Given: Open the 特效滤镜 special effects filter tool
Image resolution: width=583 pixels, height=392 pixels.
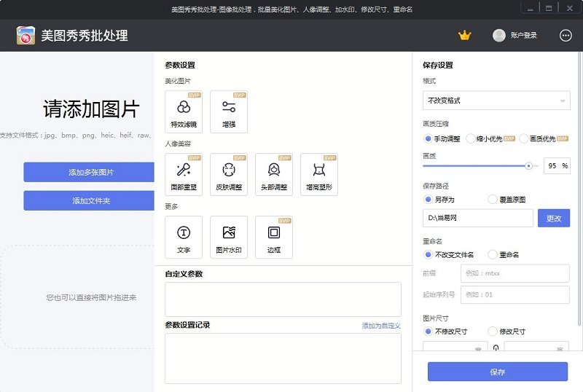Looking at the screenshot, I should [184, 111].
